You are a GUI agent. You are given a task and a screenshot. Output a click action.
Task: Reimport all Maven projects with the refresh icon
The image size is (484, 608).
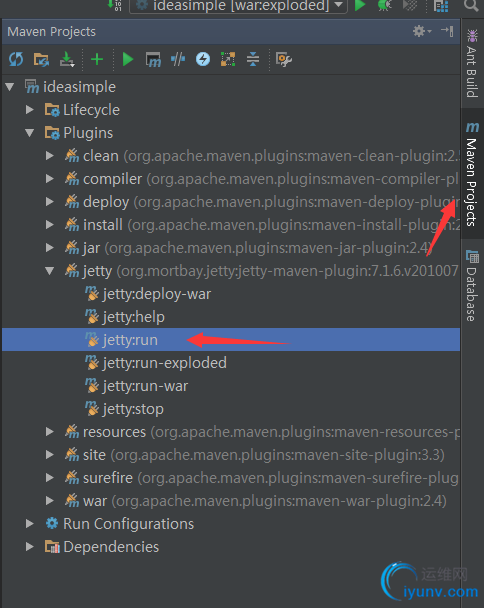click(x=16, y=59)
